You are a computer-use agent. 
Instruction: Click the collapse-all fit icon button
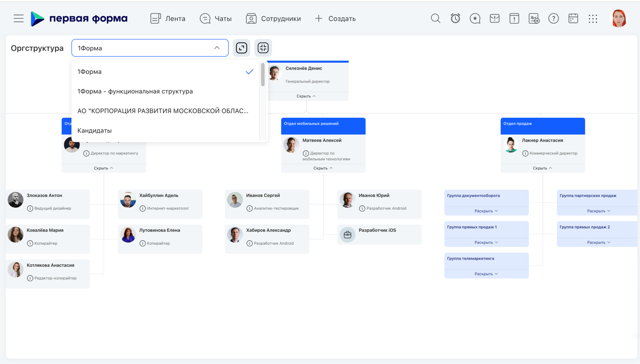[263, 48]
